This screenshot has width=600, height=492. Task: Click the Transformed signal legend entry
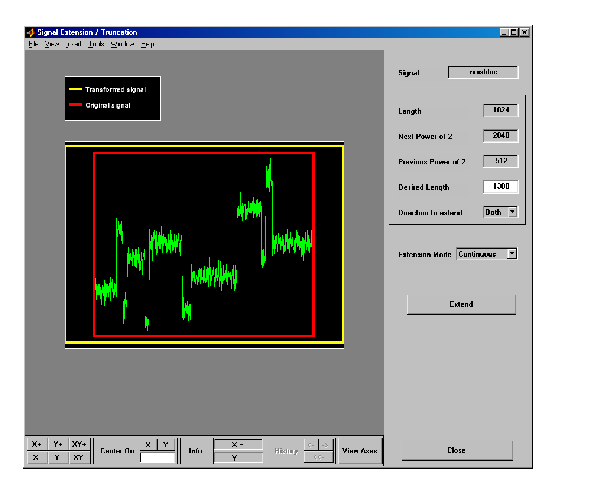[x=108, y=90]
